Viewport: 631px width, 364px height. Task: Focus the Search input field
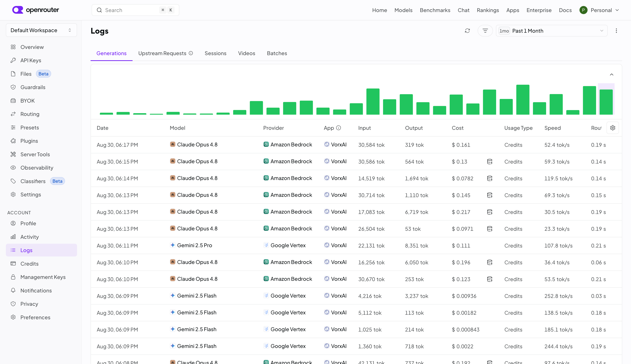[135, 10]
